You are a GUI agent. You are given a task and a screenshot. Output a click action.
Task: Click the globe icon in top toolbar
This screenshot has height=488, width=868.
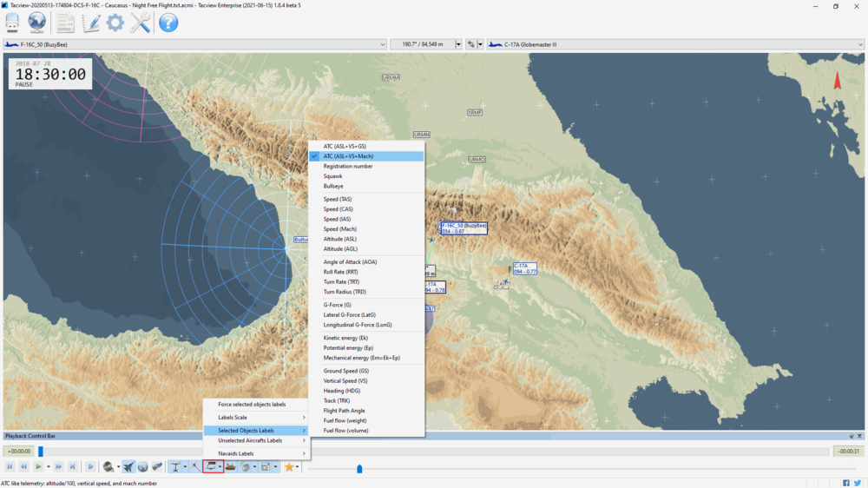[x=37, y=23]
